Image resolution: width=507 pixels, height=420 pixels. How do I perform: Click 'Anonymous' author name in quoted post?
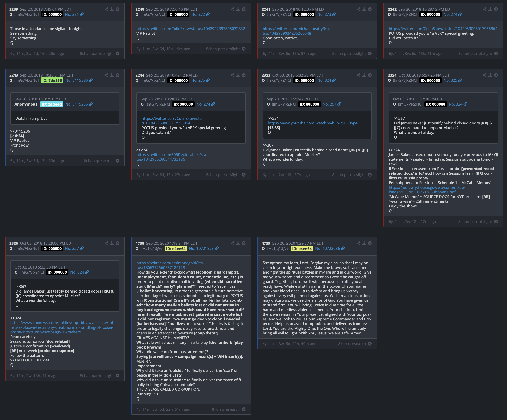click(26, 104)
